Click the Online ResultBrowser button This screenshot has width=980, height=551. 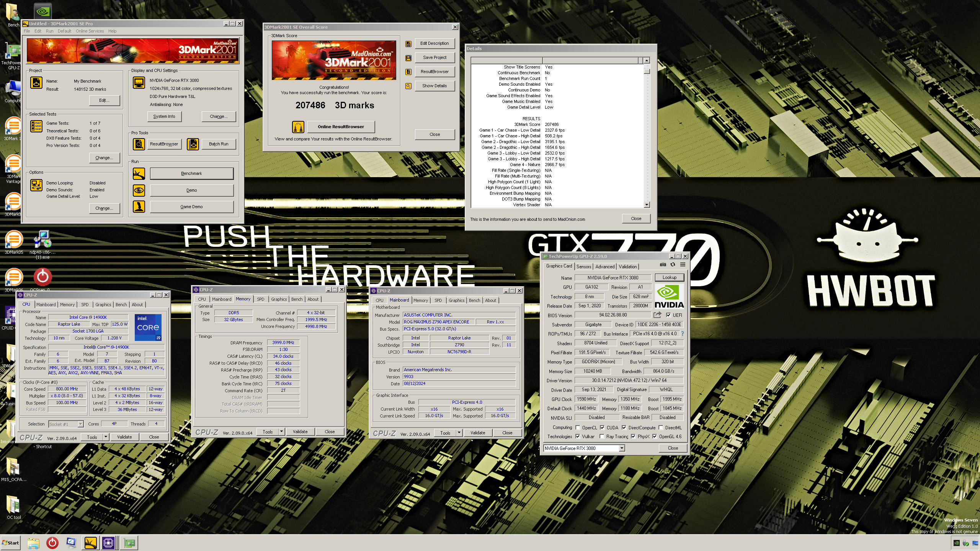(341, 127)
